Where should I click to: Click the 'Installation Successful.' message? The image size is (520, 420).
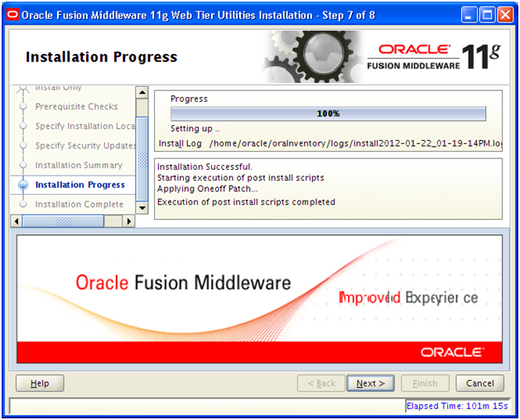[205, 167]
